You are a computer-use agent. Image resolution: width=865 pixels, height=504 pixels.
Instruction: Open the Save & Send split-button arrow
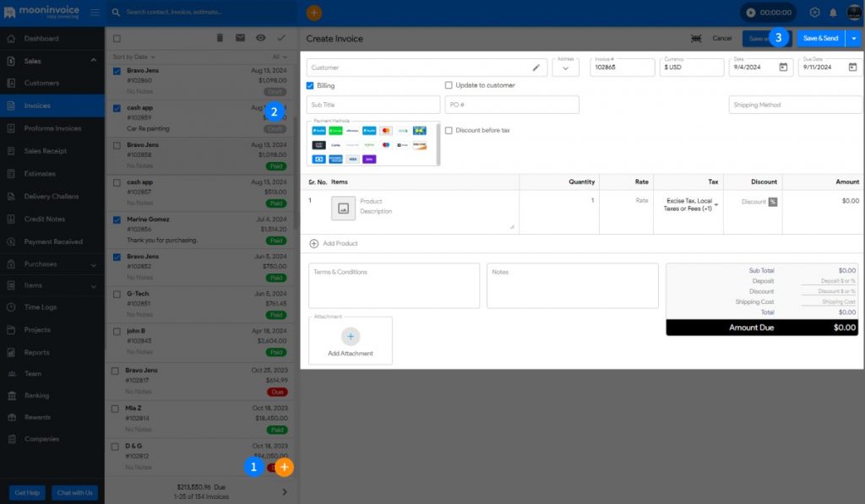click(853, 39)
